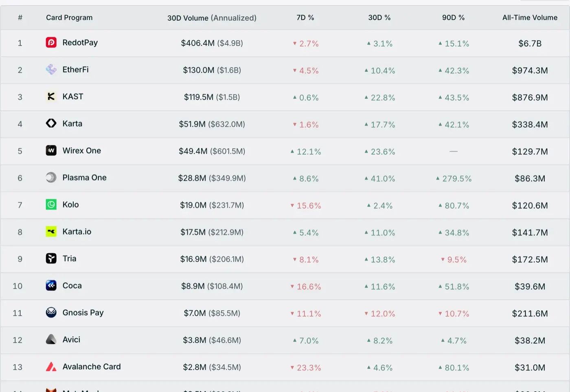This screenshot has height=392, width=570.
Task: Click Kolo's 15.6% 7D change
Action: (x=305, y=206)
